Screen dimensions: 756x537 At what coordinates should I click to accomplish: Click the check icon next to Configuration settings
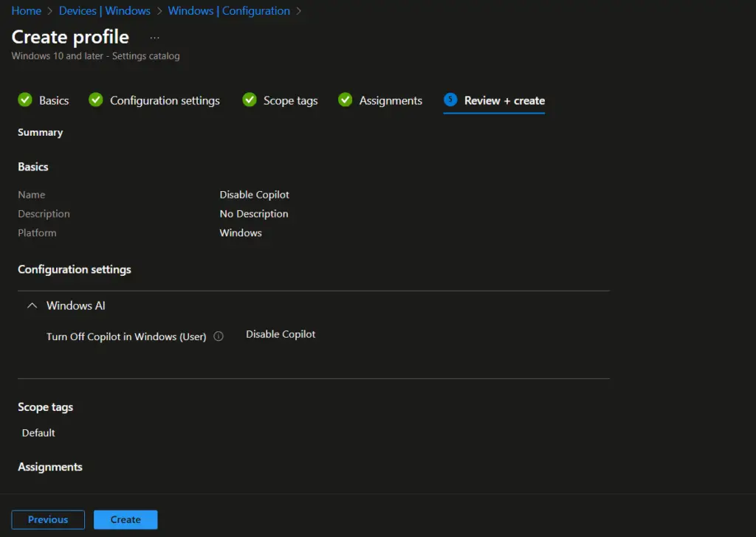coord(95,100)
